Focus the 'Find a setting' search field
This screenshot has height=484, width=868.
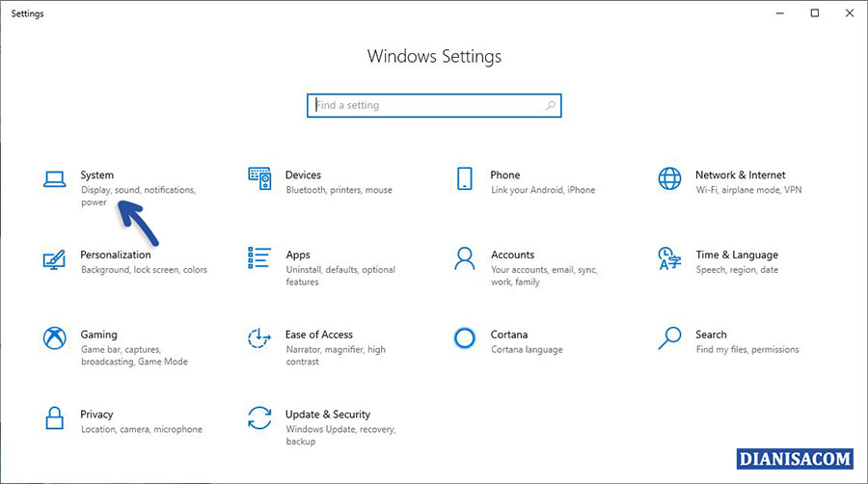coord(434,105)
